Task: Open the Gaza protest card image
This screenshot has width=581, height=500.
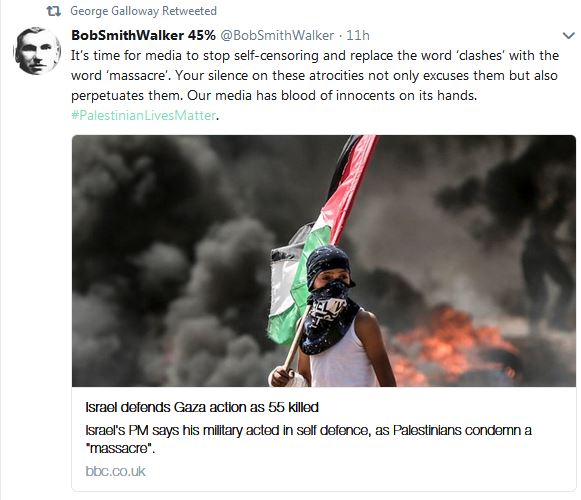Action: 324,261
